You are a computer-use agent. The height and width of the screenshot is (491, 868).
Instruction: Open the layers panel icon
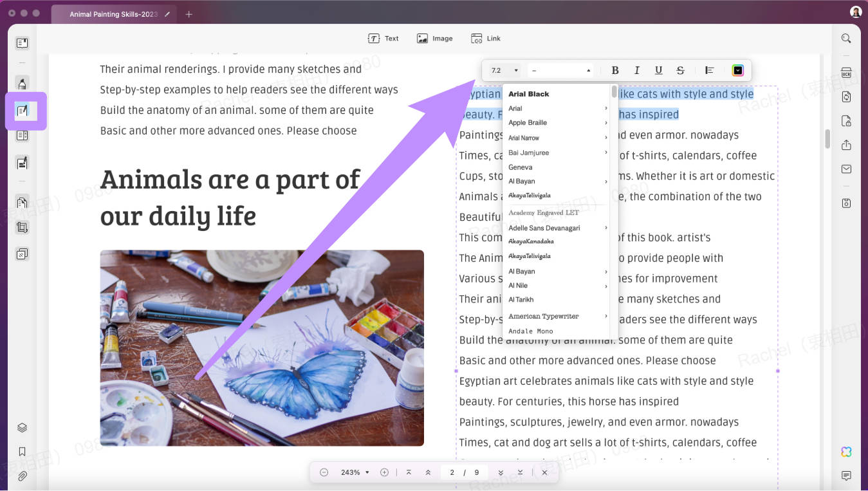pos(22,428)
